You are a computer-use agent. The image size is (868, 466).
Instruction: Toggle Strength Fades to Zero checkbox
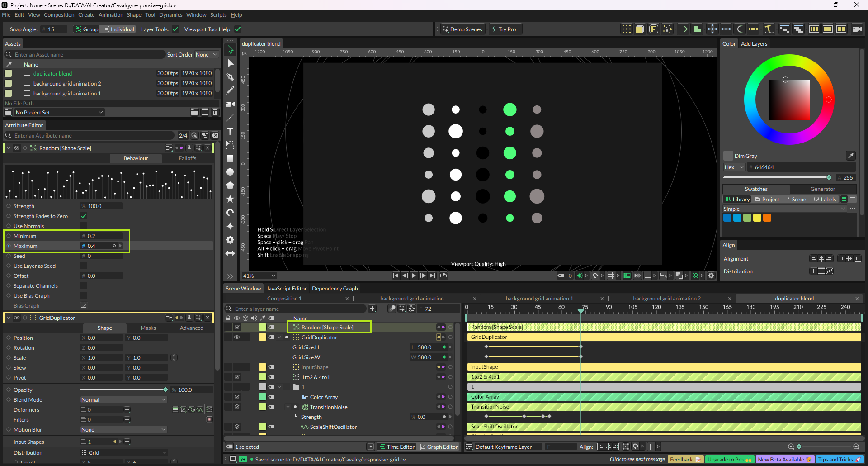coord(84,216)
